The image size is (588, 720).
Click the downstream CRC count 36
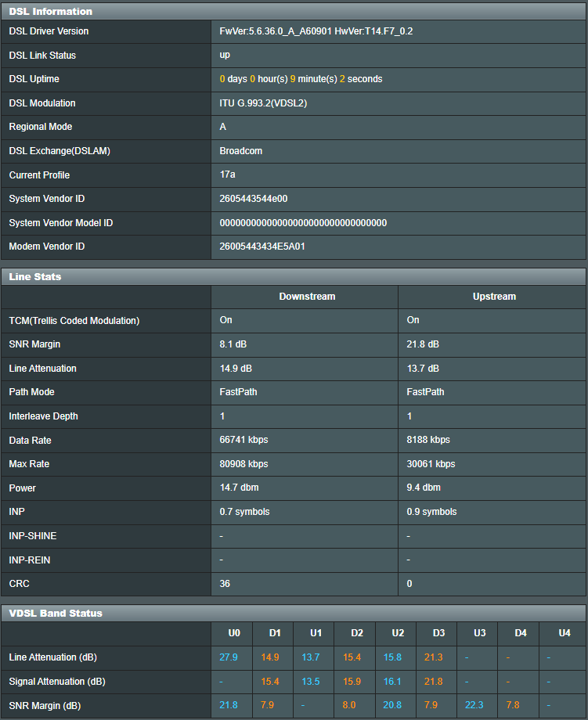(x=225, y=584)
